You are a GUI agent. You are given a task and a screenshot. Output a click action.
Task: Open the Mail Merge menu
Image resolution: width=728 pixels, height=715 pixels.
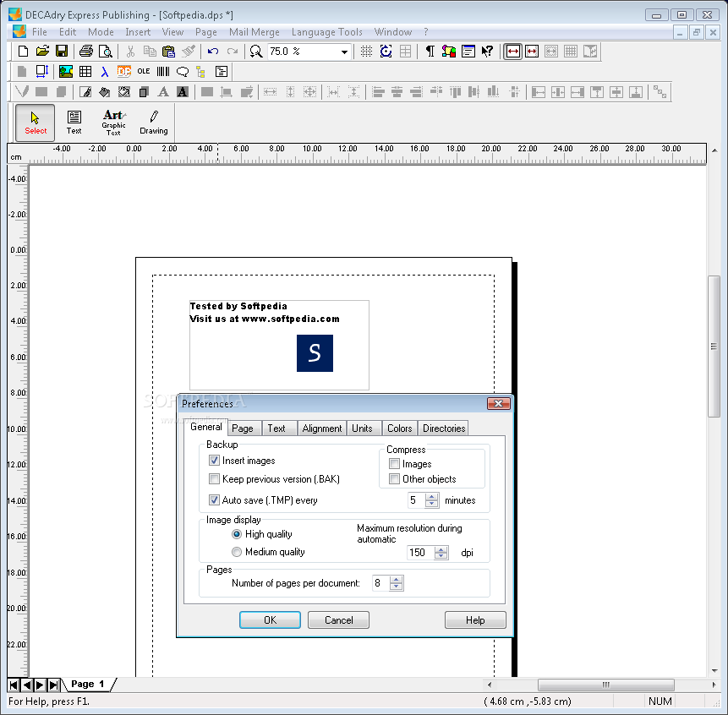click(x=254, y=32)
